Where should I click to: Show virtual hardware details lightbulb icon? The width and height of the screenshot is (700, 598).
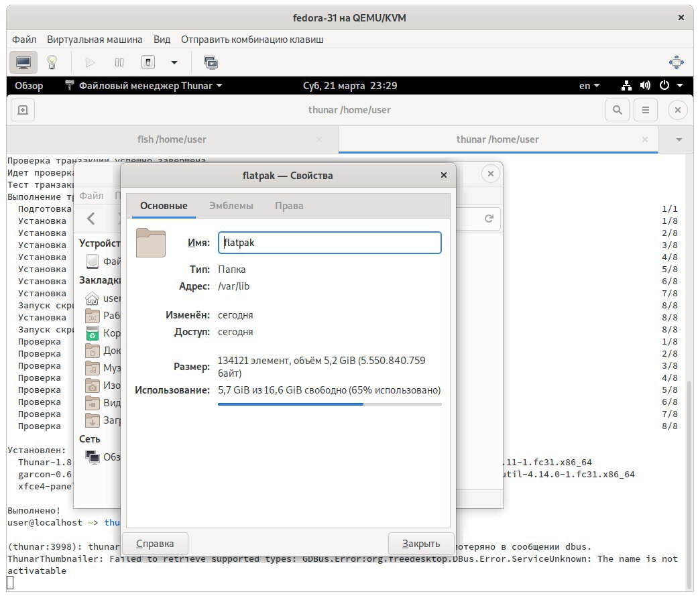click(52, 62)
